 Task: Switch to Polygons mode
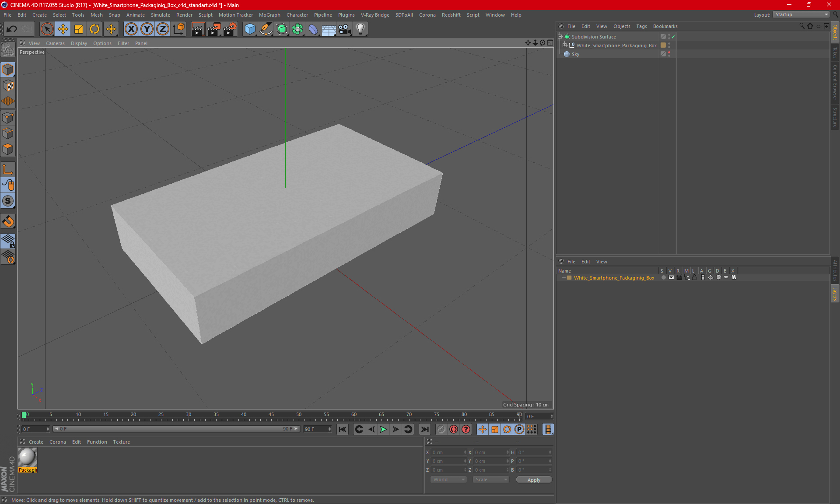[x=8, y=149]
